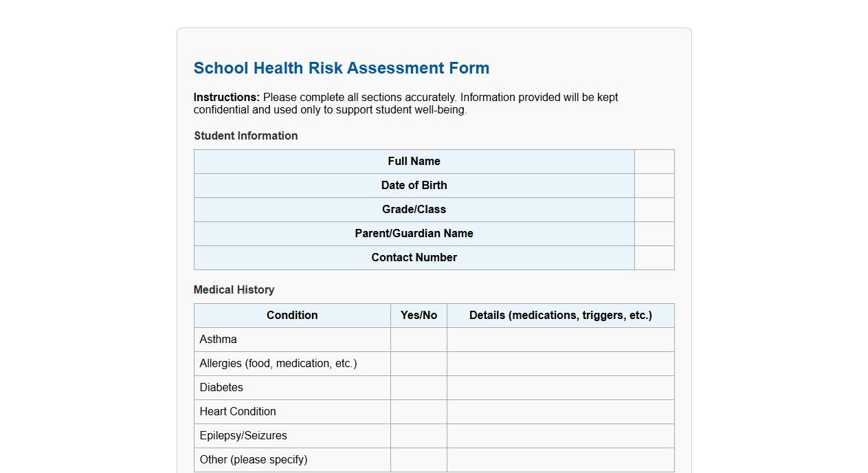Select the form title heading
Image resolution: width=868 pixels, height=473 pixels.
tap(342, 67)
